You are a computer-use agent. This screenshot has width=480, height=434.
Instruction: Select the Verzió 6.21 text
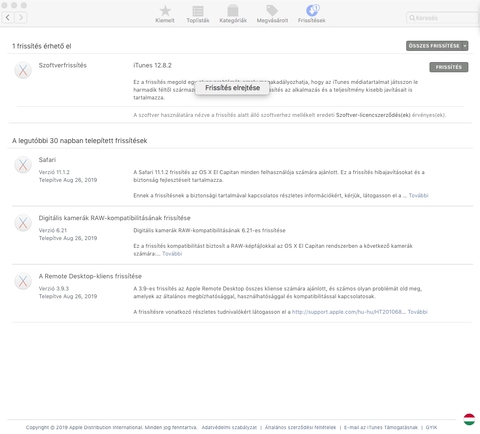coord(53,230)
